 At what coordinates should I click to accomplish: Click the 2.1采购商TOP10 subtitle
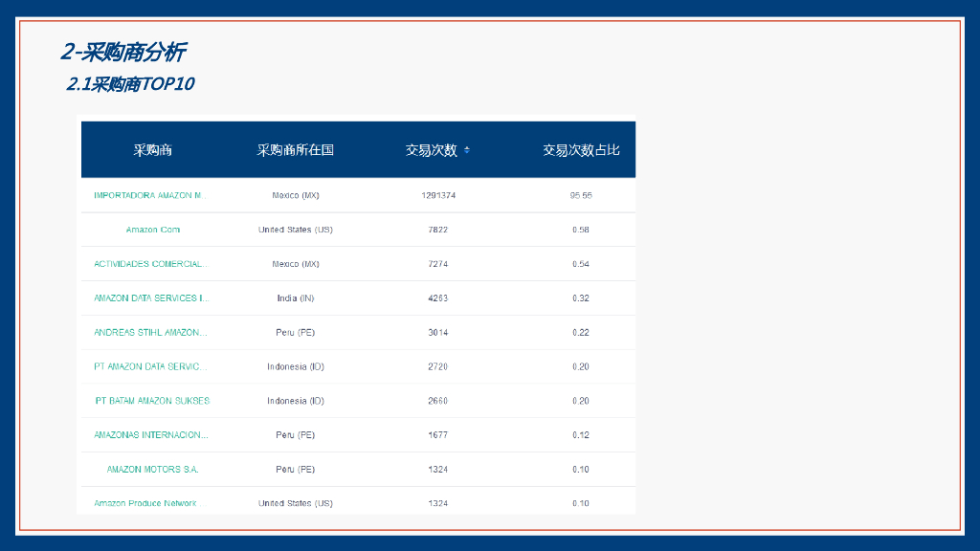pyautogui.click(x=130, y=84)
